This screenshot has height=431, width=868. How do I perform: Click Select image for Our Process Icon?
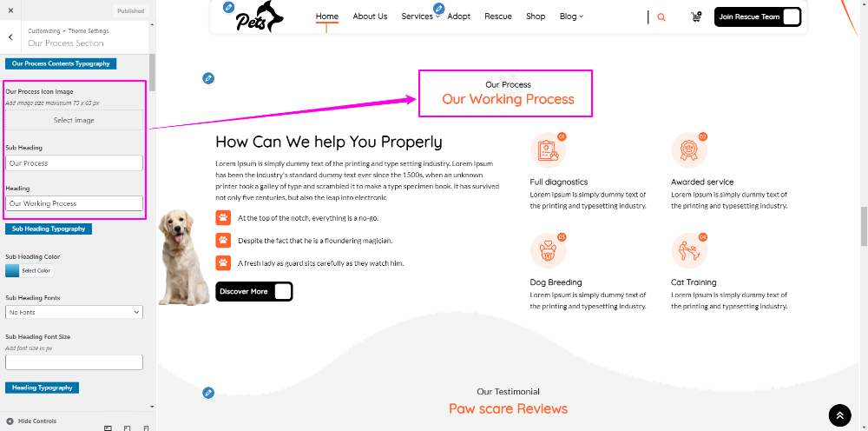74,120
